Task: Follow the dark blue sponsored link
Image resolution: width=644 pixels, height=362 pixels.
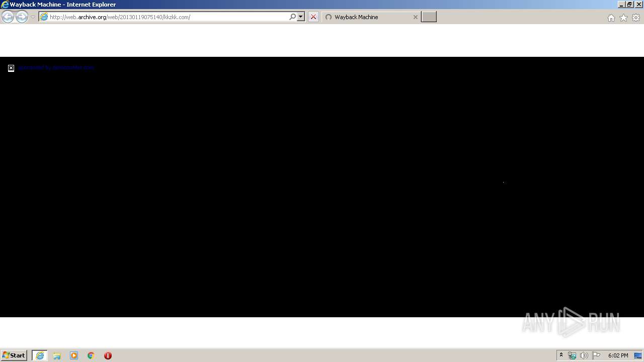Action: tap(56, 67)
